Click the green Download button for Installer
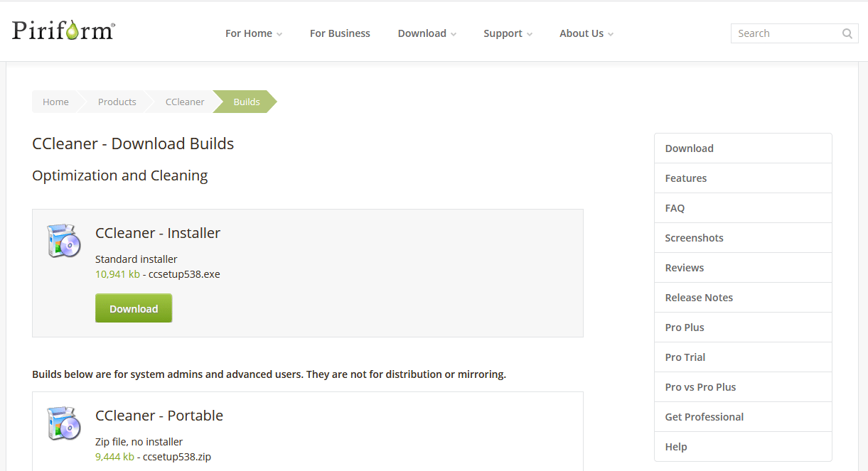Image resolution: width=868 pixels, height=471 pixels. [x=134, y=308]
